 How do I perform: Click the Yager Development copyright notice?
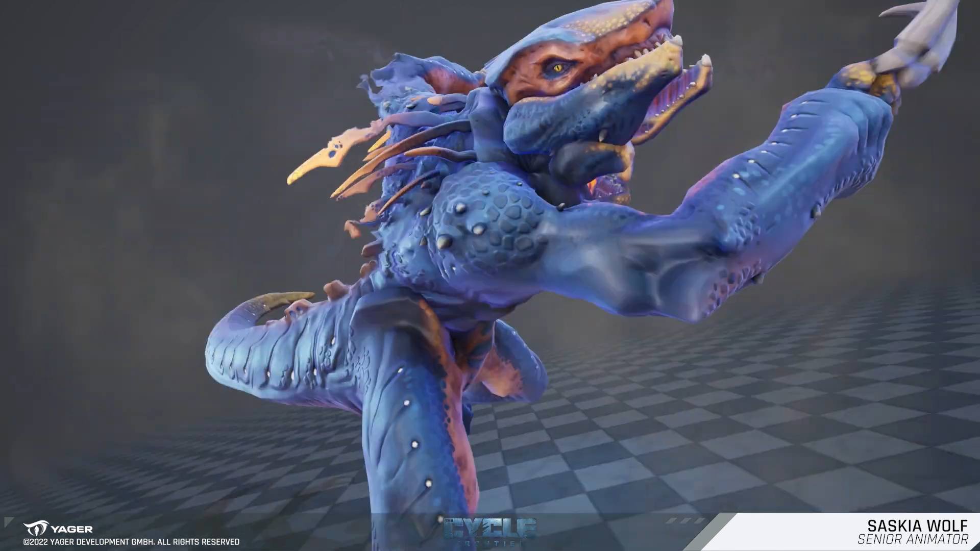pyautogui.click(x=131, y=542)
